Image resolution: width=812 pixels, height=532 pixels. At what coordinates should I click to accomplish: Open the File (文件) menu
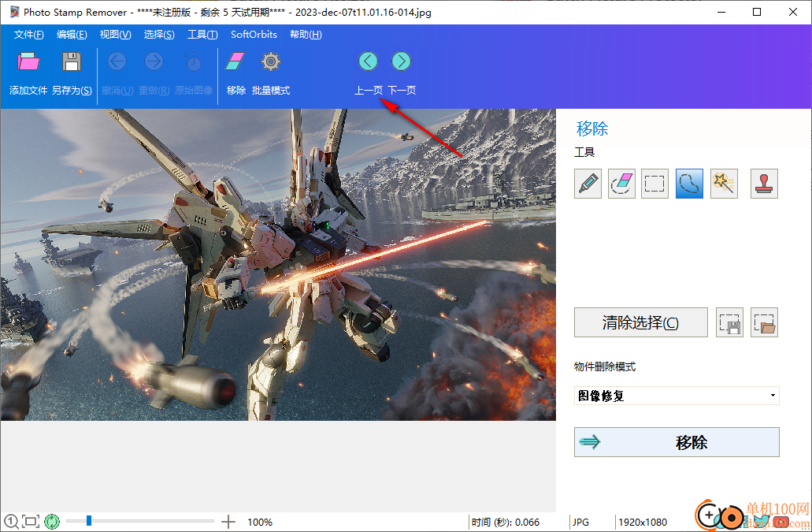(x=28, y=35)
